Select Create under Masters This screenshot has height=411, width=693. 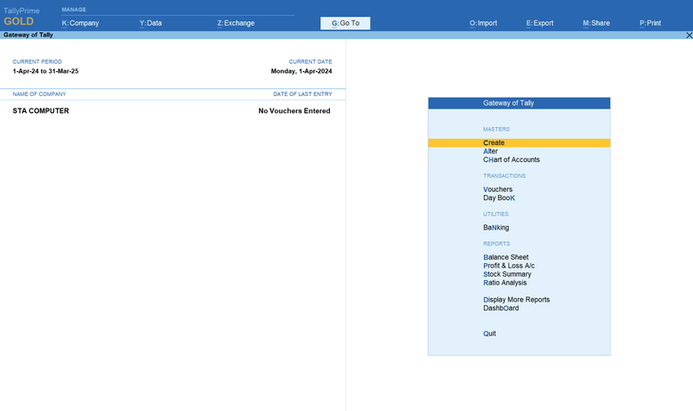point(519,143)
